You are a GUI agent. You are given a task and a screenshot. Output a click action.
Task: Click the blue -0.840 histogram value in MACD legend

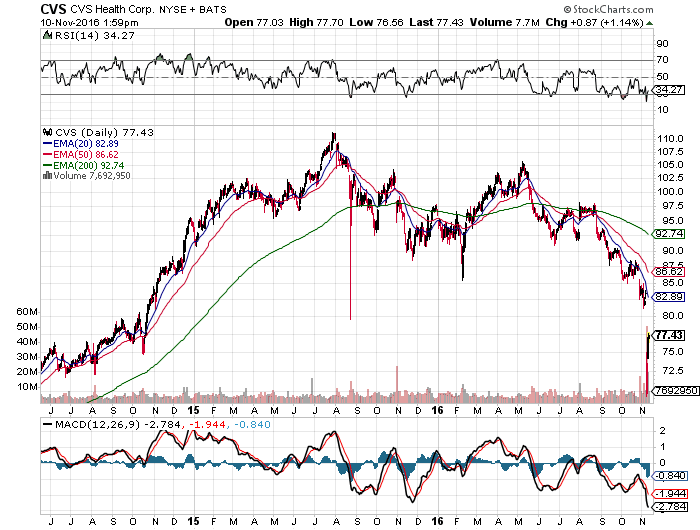coord(252,424)
